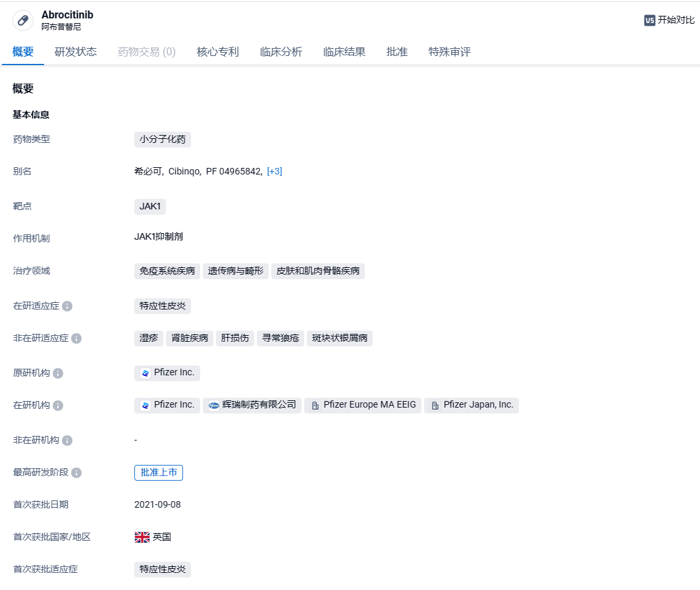Click building icon for Pfizer Europe MA EEIG
This screenshot has width=700, height=590.
(x=315, y=405)
